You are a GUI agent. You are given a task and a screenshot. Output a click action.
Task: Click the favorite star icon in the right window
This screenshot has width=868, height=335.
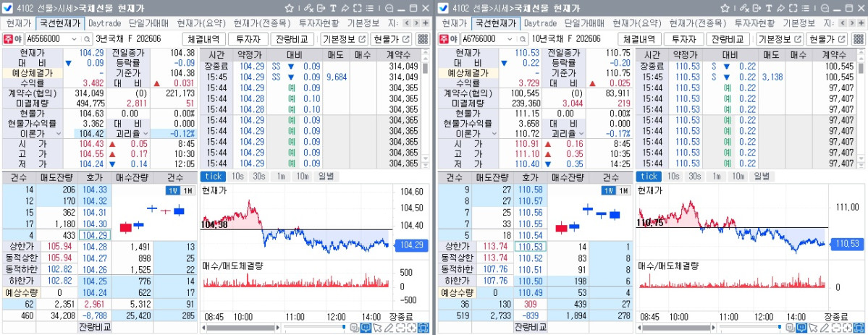724,8
